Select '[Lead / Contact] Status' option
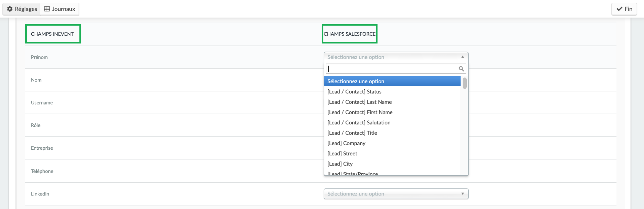 click(x=392, y=92)
